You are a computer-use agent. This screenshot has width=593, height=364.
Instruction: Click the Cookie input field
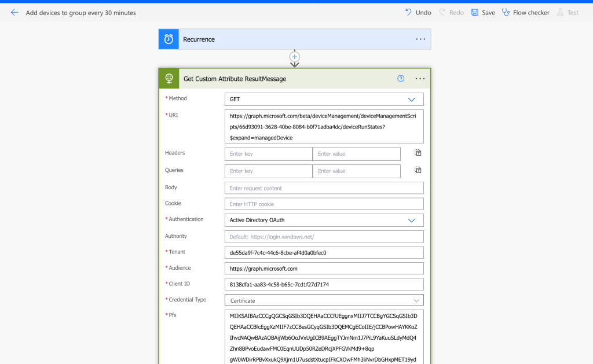click(x=324, y=204)
